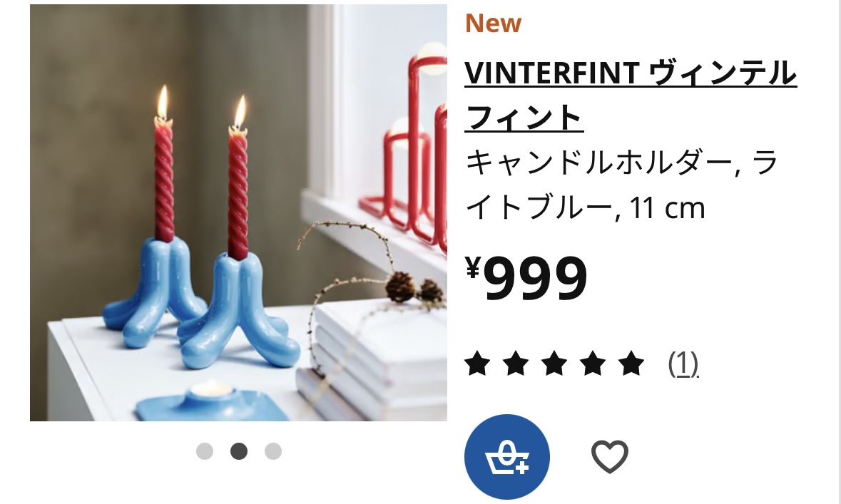Click the ¥999 price
This screenshot has width=841, height=504.
point(526,277)
